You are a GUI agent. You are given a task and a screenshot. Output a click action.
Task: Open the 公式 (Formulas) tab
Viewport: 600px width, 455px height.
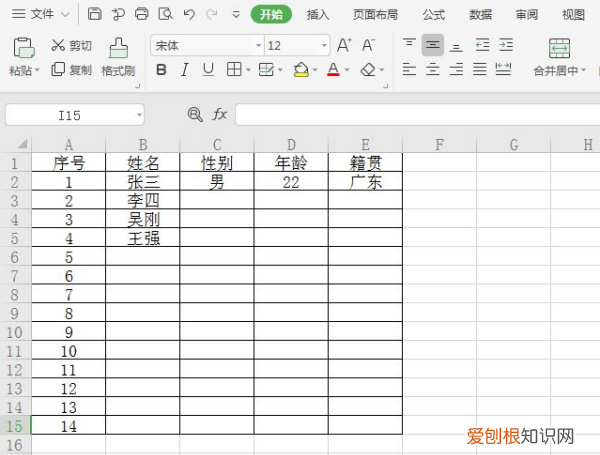(434, 15)
